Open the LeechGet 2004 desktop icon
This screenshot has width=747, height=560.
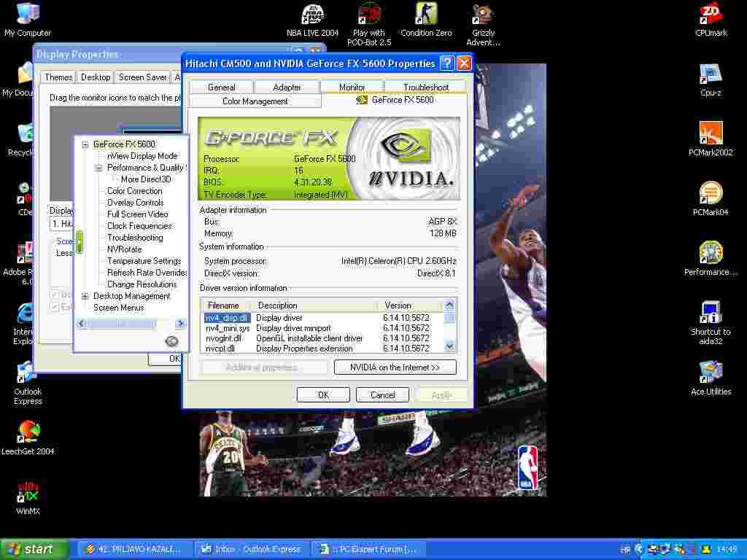(28, 432)
